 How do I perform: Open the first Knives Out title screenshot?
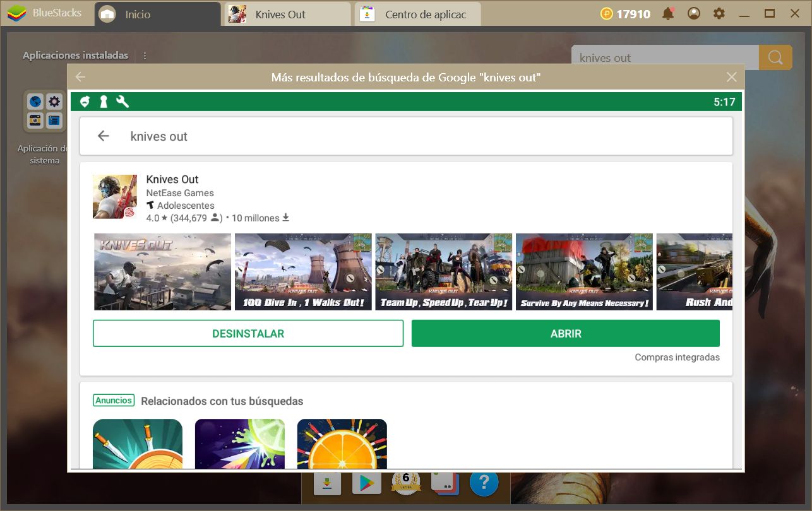tap(163, 272)
